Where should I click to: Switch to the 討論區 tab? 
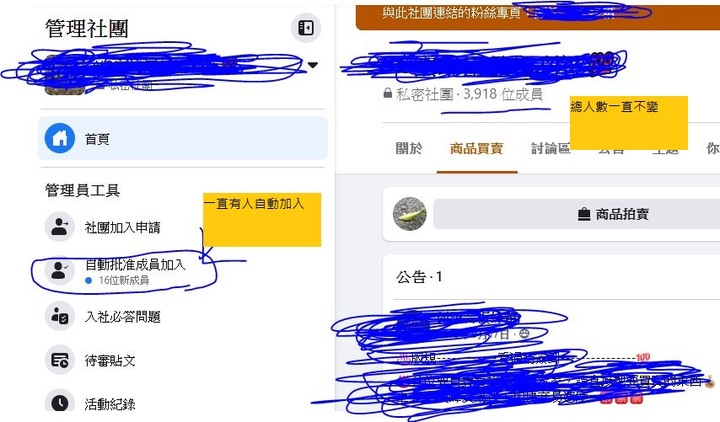click(551, 148)
